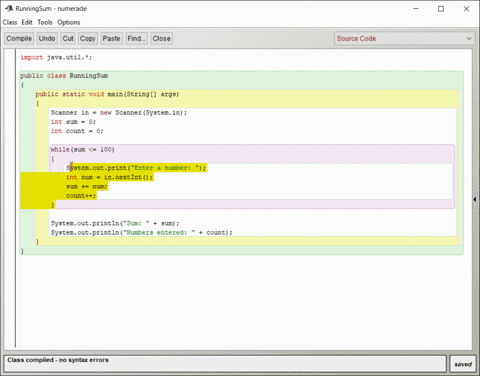Collapse the side pane with black arrow

pos(474,199)
